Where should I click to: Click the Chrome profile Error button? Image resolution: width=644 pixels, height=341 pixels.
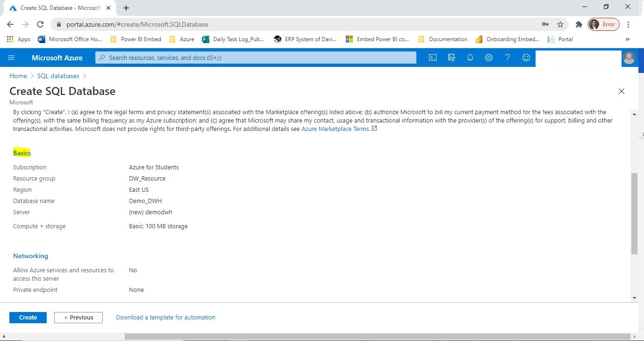tap(603, 24)
